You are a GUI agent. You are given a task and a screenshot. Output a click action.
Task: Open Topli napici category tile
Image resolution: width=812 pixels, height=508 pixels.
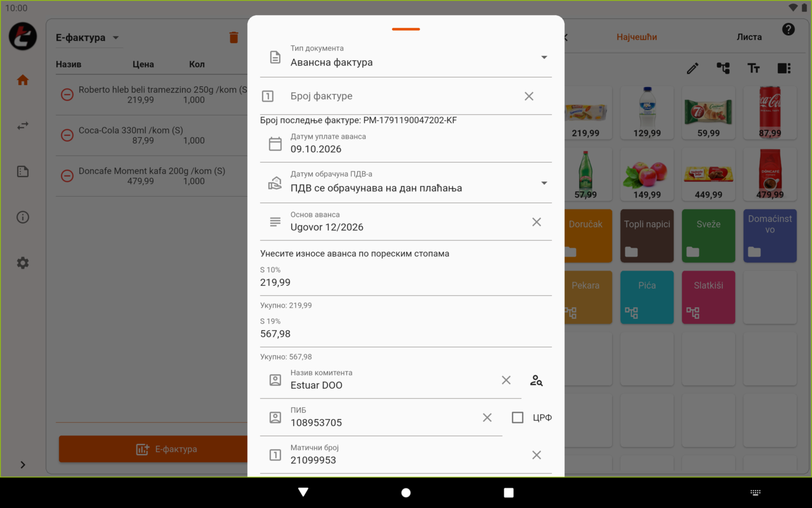[647, 236]
